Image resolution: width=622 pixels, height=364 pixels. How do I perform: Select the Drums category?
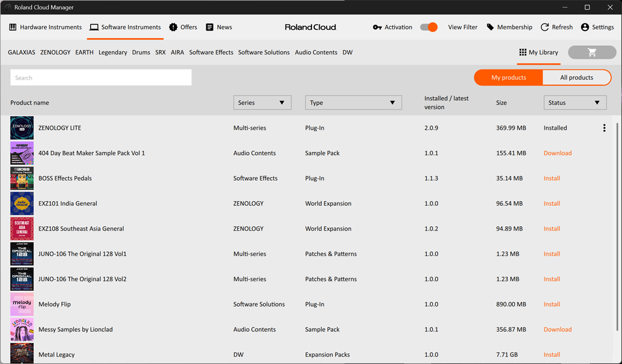(x=141, y=52)
